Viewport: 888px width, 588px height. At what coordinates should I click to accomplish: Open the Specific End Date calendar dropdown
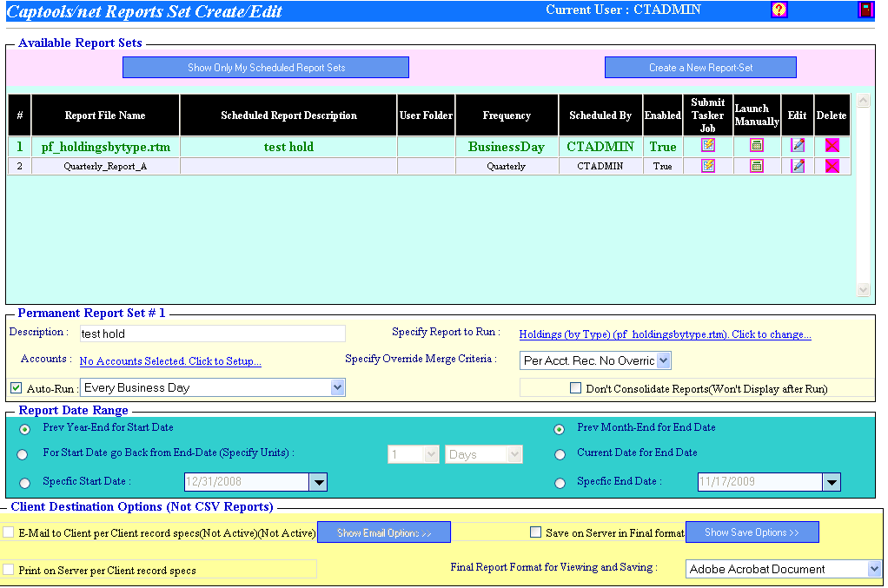point(833,481)
